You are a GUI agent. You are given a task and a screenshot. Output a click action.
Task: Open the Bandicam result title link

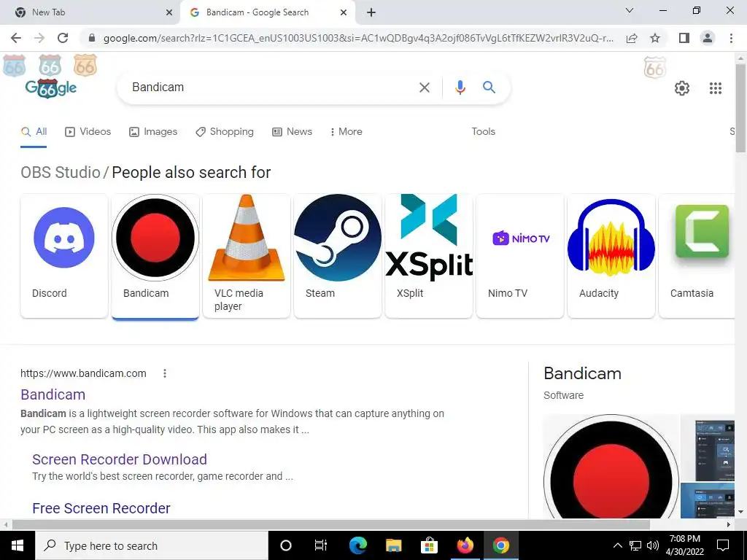click(53, 394)
